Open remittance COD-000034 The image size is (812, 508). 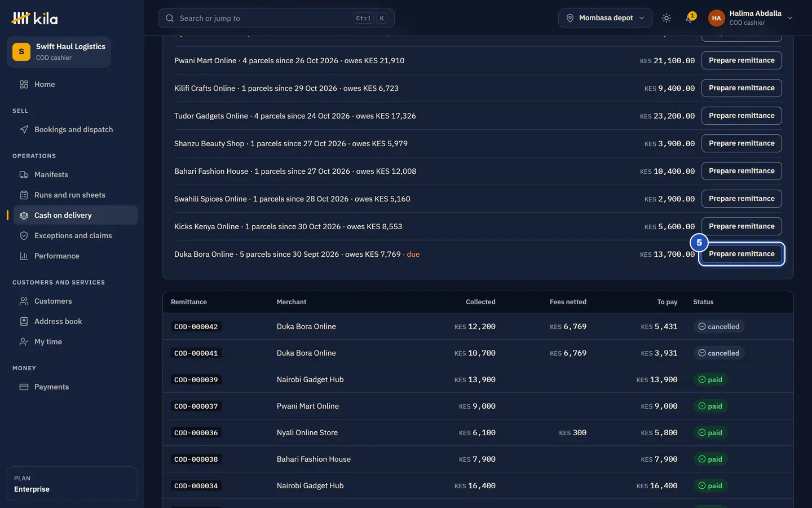click(196, 486)
